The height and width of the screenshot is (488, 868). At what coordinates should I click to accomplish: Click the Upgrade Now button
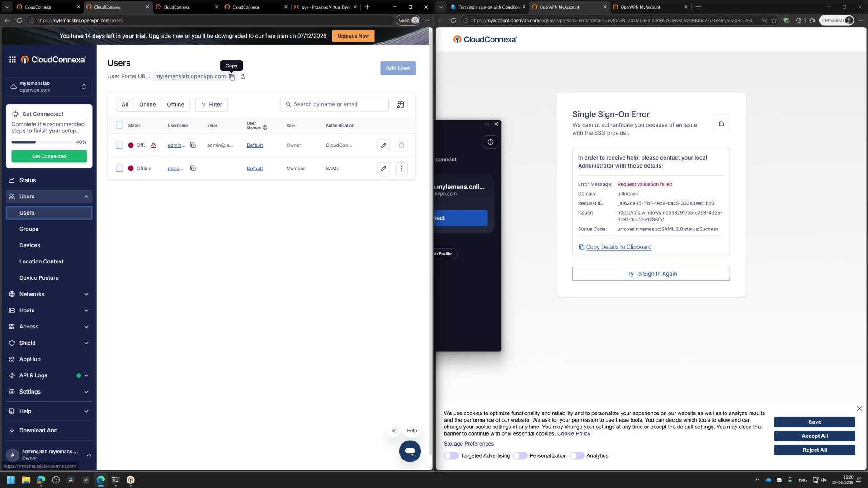click(x=353, y=36)
